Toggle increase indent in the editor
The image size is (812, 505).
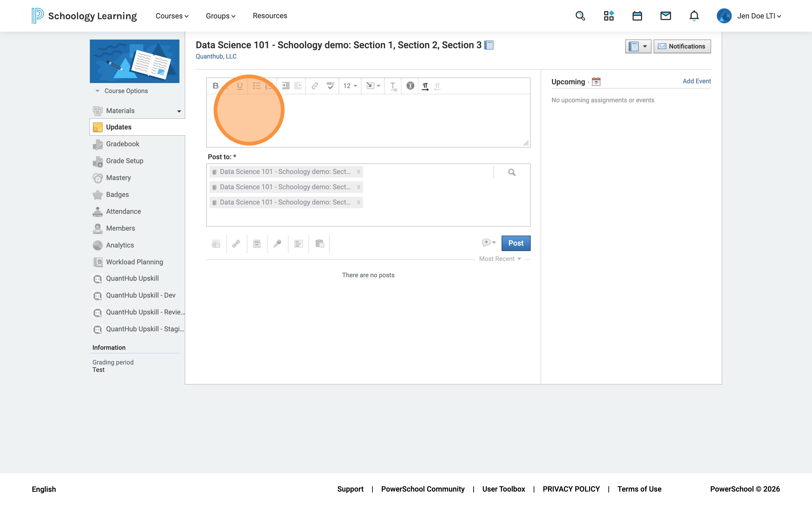tap(286, 86)
